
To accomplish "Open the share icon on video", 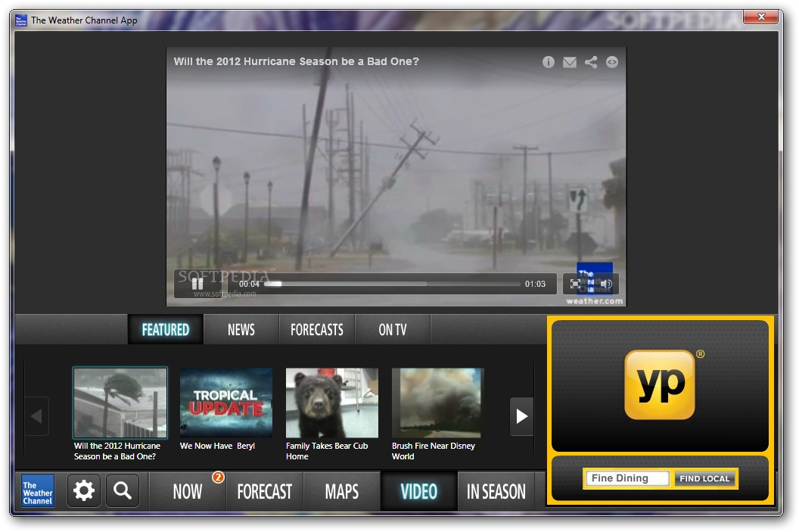I will tap(591, 62).
